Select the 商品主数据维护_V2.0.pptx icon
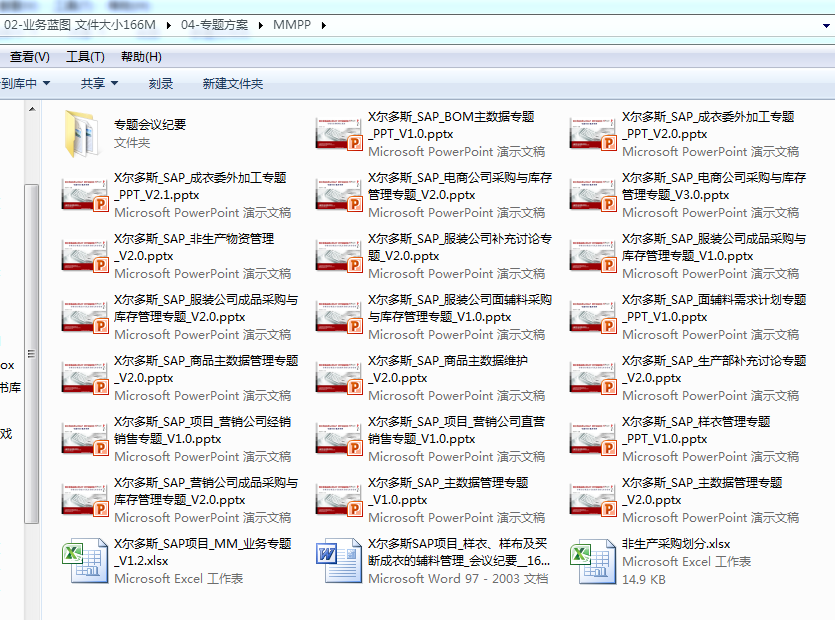 [339, 378]
